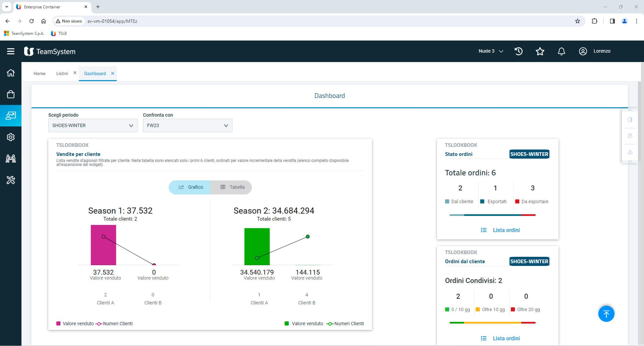The width and height of the screenshot is (644, 346).
Task: Switch the widget to Grafico view
Action: click(x=190, y=187)
